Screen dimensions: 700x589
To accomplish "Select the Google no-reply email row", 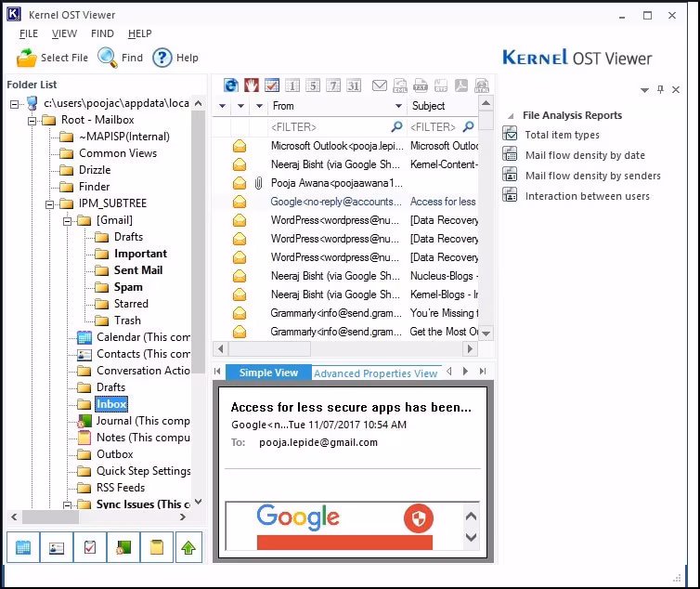I will [345, 202].
